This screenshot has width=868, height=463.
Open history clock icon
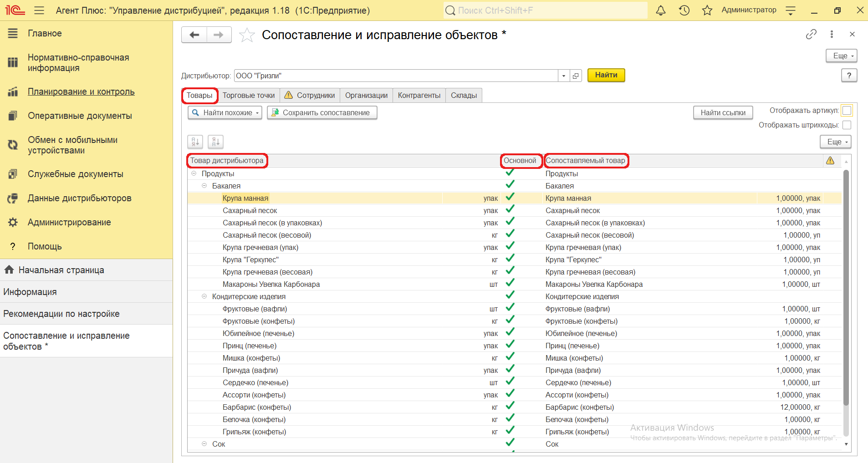pos(684,10)
